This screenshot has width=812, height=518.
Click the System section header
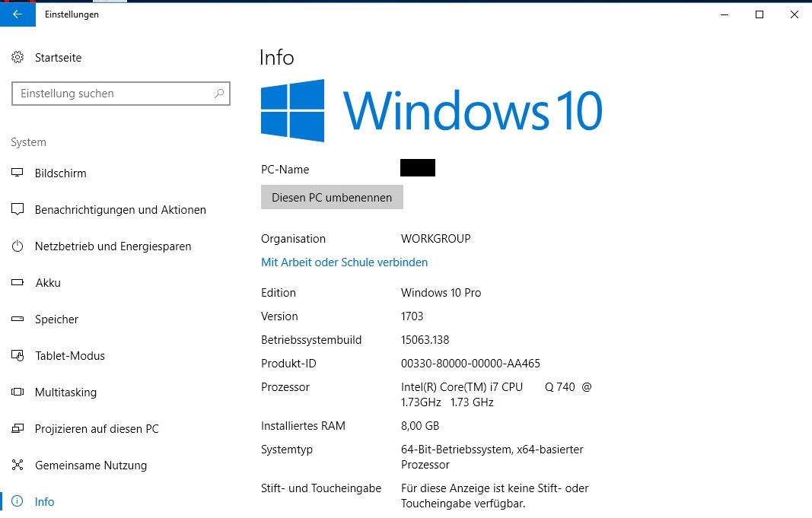[28, 142]
